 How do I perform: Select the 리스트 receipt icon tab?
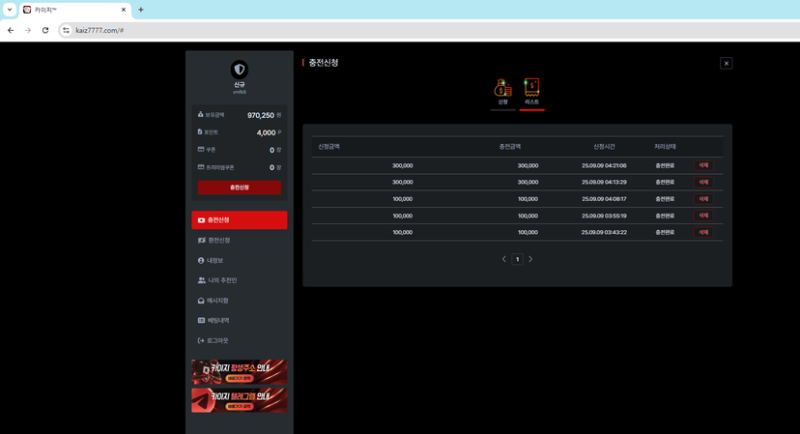tap(532, 90)
